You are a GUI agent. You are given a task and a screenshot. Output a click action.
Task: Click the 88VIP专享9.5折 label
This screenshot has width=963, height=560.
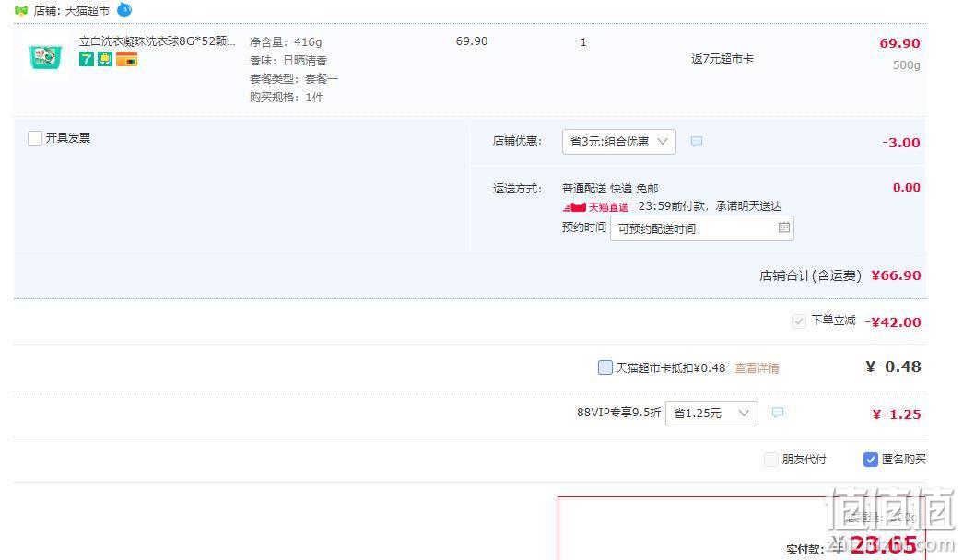click(618, 413)
